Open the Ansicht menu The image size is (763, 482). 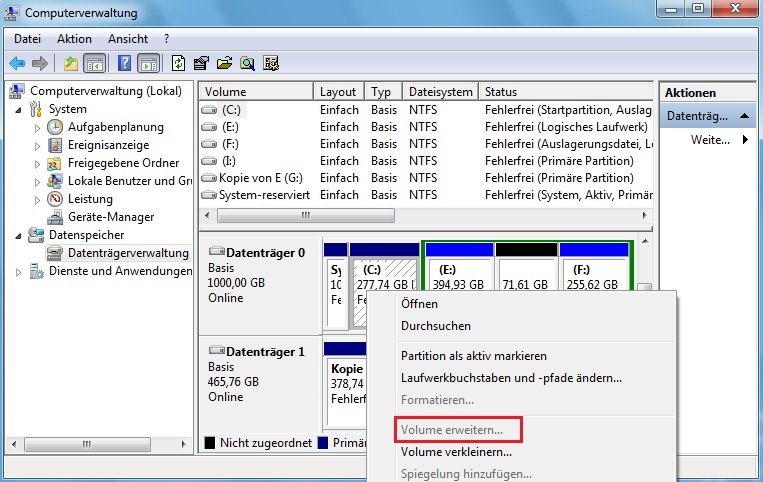click(x=128, y=39)
